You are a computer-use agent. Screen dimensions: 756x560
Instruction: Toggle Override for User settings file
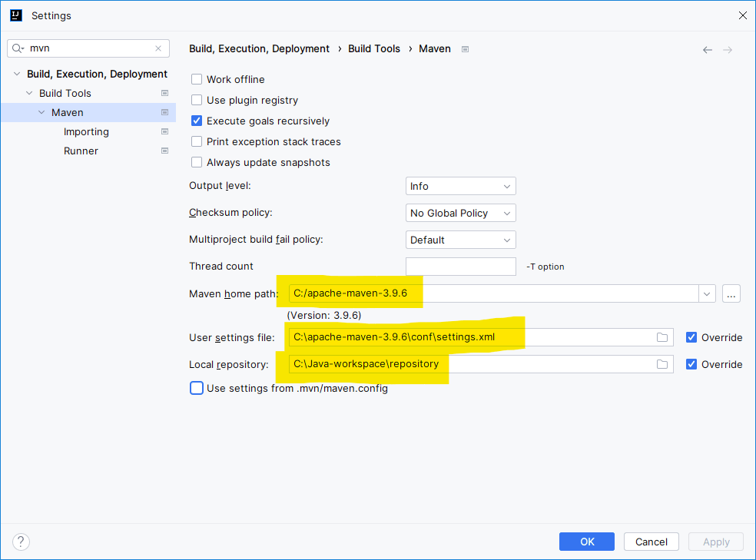point(691,337)
